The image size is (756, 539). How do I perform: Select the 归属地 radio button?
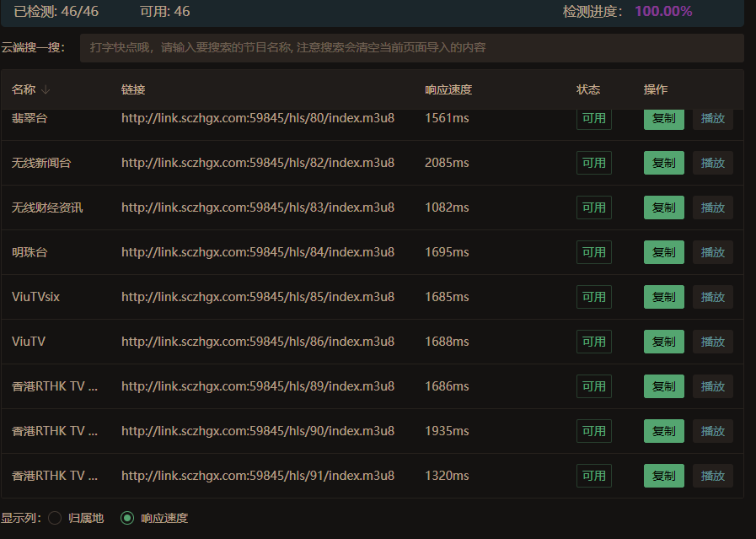53,518
